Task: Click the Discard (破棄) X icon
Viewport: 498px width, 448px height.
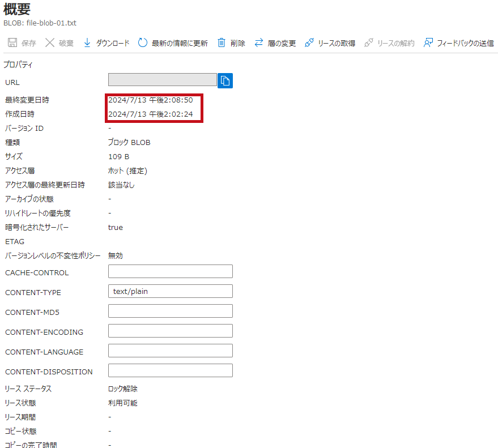Action: [49, 42]
